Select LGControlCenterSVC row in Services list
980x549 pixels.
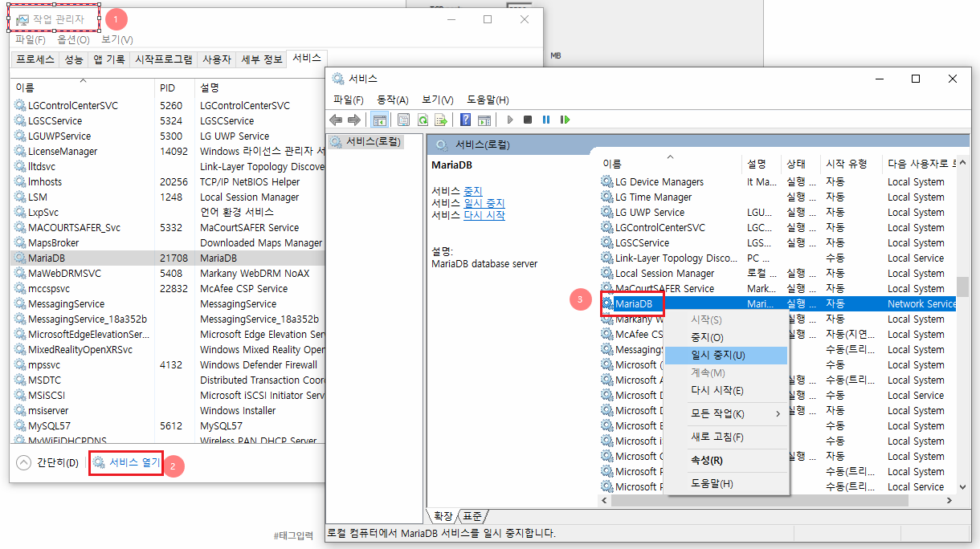[x=778, y=227]
